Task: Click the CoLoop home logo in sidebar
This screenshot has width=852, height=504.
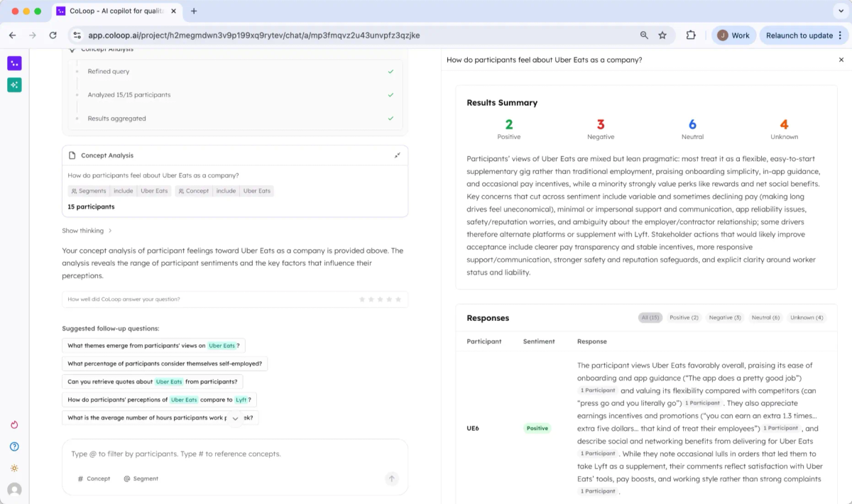Action: 14,63
